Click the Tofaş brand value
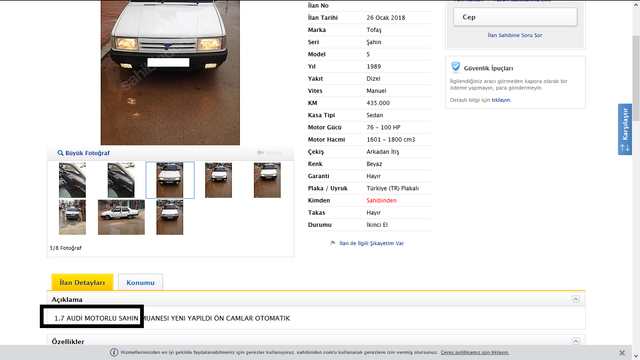Viewport: 640px width, 360px height. 374,30
